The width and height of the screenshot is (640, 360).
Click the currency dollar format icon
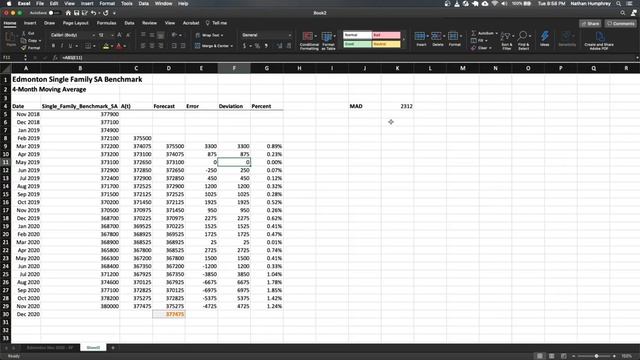244,46
